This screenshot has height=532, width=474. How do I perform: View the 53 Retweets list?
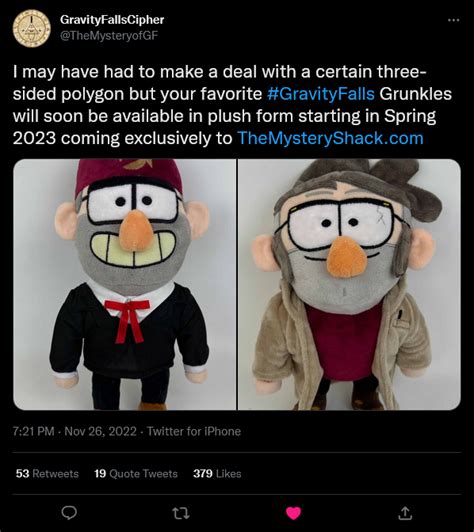[47, 473]
